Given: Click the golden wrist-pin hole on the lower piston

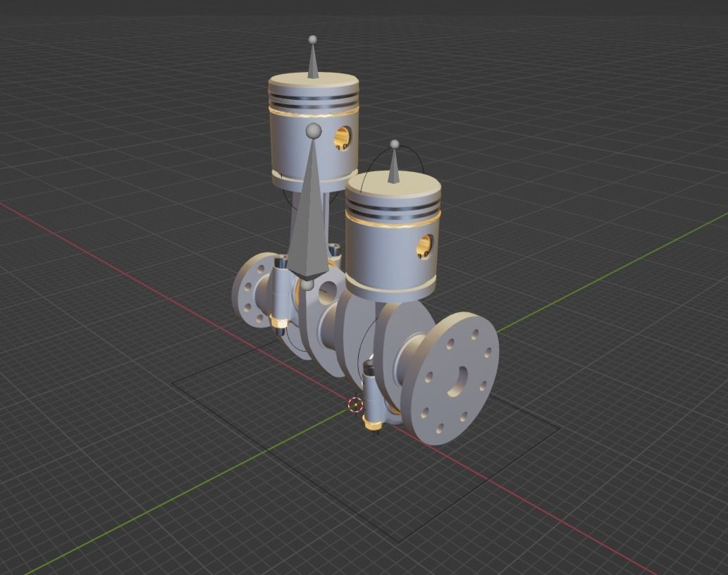Looking at the screenshot, I should pyautogui.click(x=425, y=247).
